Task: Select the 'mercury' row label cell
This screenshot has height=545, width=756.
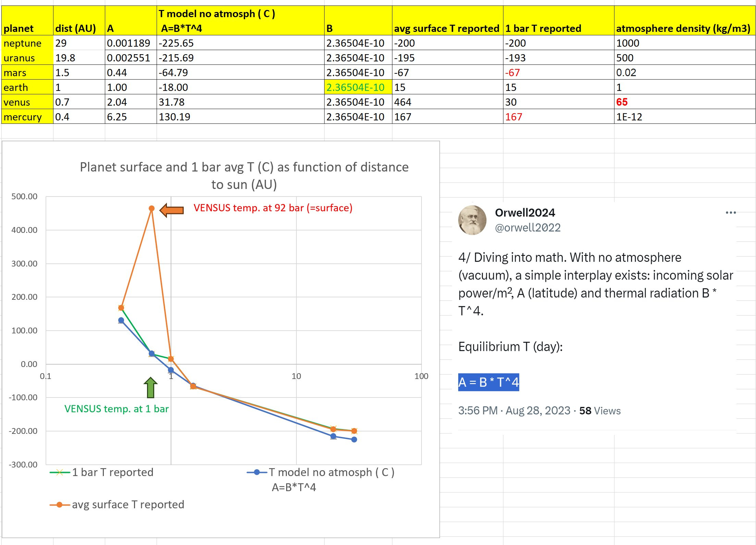Action: point(27,117)
